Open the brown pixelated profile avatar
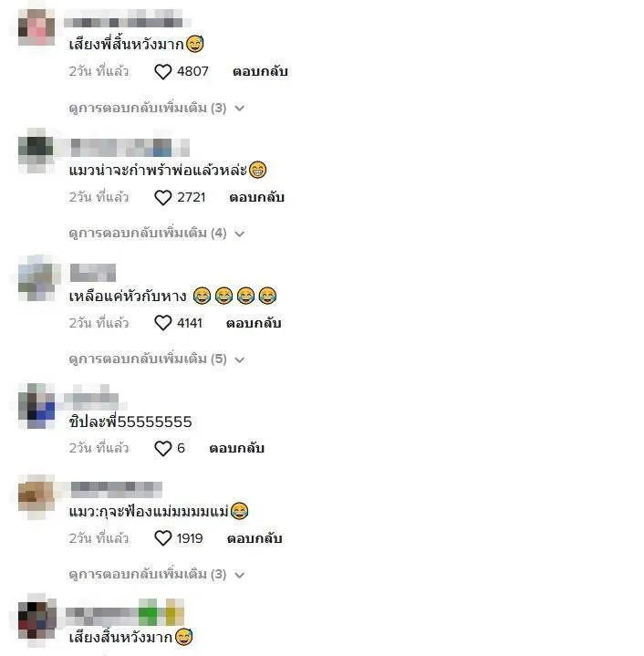Viewport: 644px width, 656px height. (36, 496)
